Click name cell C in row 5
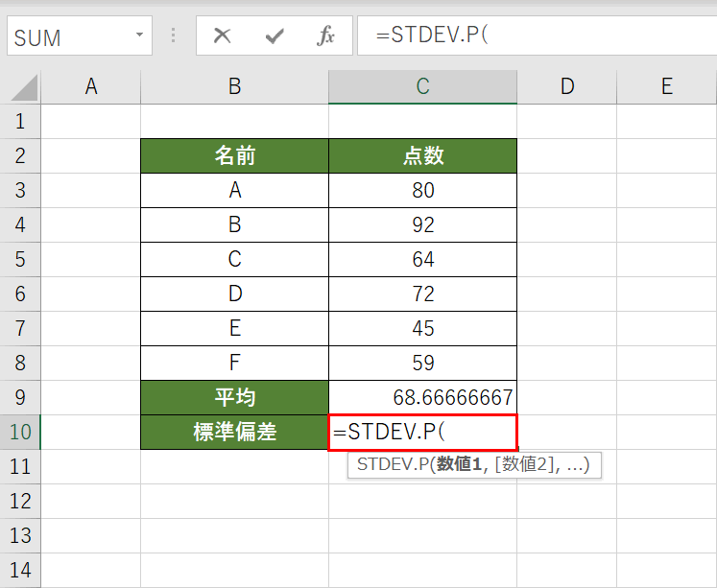The height and width of the screenshot is (588, 717). pyautogui.click(x=234, y=260)
